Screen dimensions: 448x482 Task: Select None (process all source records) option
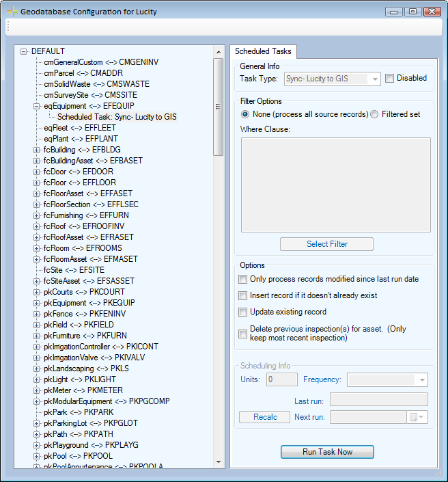[x=245, y=114]
